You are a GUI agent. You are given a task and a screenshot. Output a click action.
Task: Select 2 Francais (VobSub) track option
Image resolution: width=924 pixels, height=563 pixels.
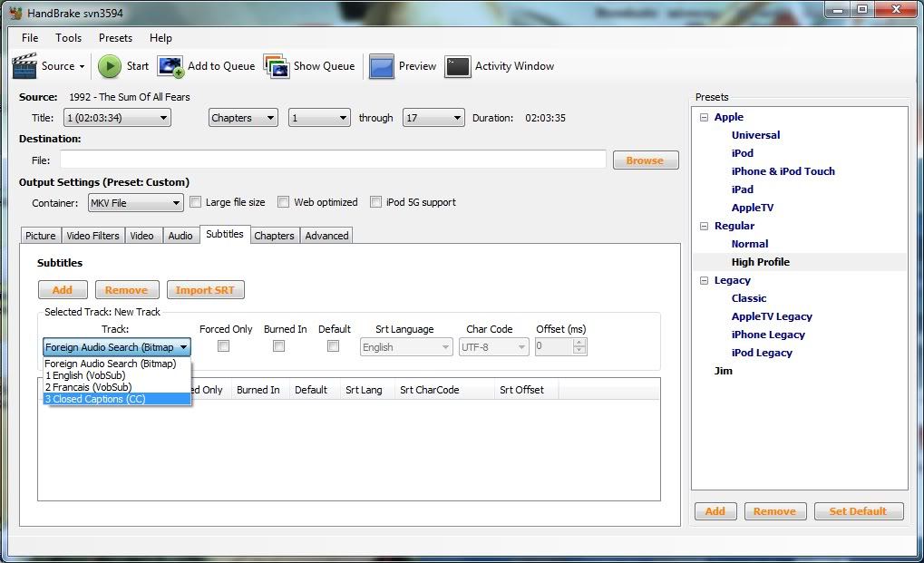[117, 387]
